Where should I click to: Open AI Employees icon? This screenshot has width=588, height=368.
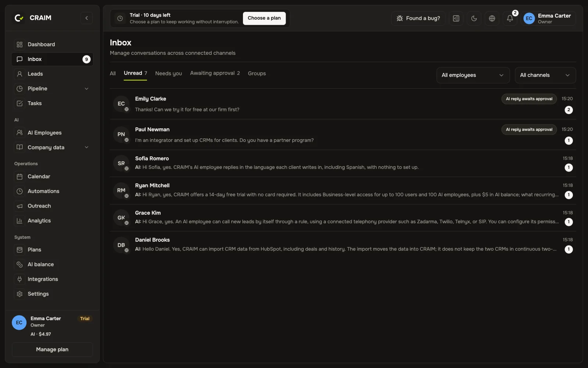[19, 133]
